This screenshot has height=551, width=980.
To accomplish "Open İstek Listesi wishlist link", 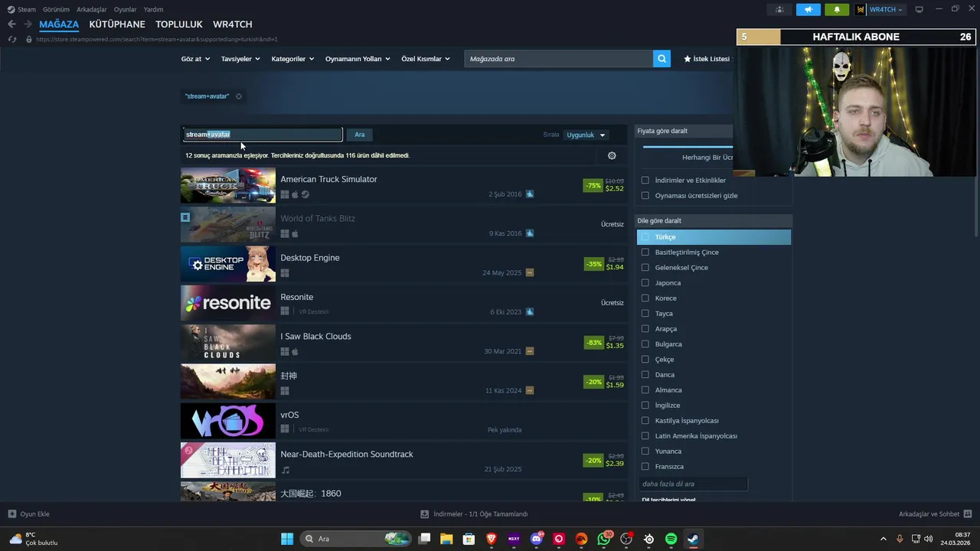I will [x=707, y=59].
